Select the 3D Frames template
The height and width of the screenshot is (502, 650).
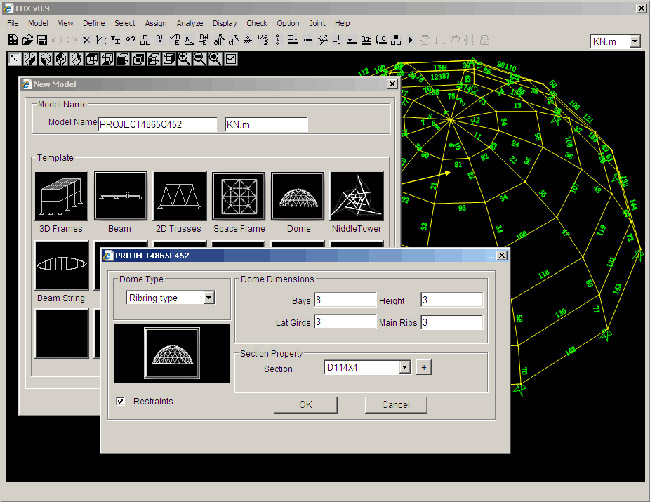click(62, 196)
